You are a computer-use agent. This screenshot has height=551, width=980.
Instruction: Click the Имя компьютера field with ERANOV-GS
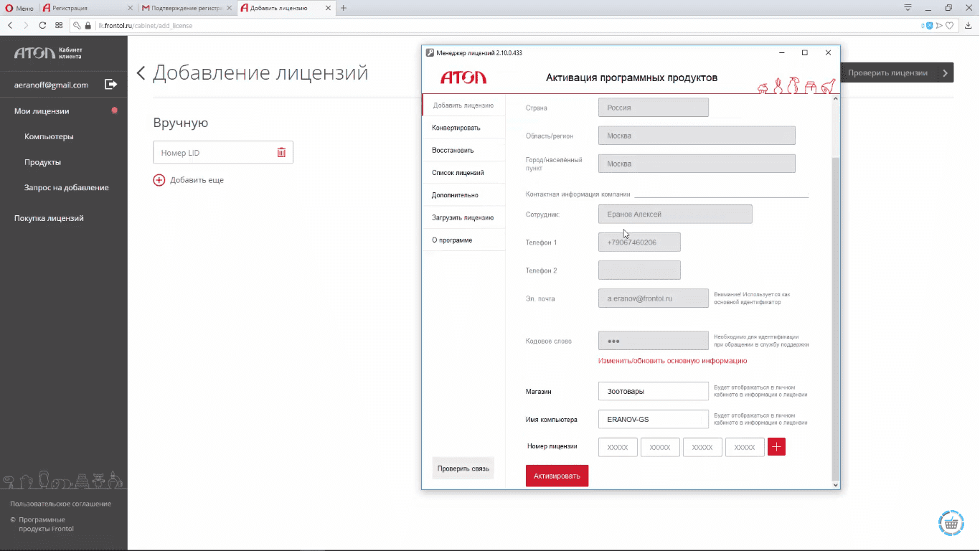[x=654, y=419]
